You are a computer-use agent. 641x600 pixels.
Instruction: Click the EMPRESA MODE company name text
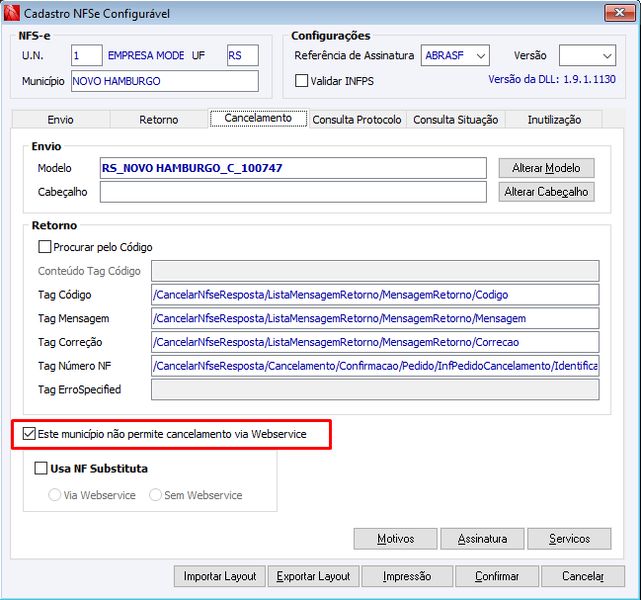click(x=146, y=55)
